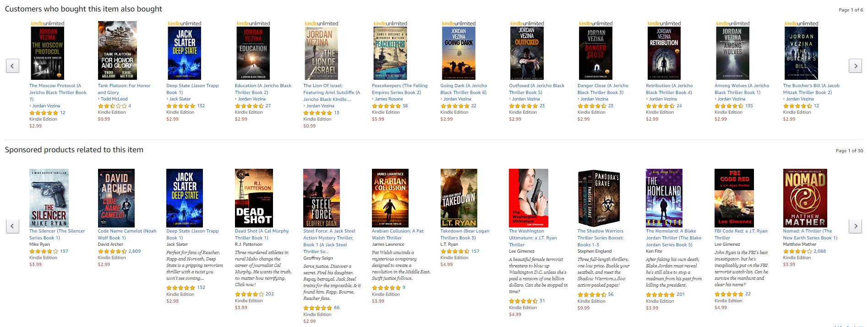Open the Tank Platoon For Honor and Glory cover

pyautogui.click(x=117, y=50)
